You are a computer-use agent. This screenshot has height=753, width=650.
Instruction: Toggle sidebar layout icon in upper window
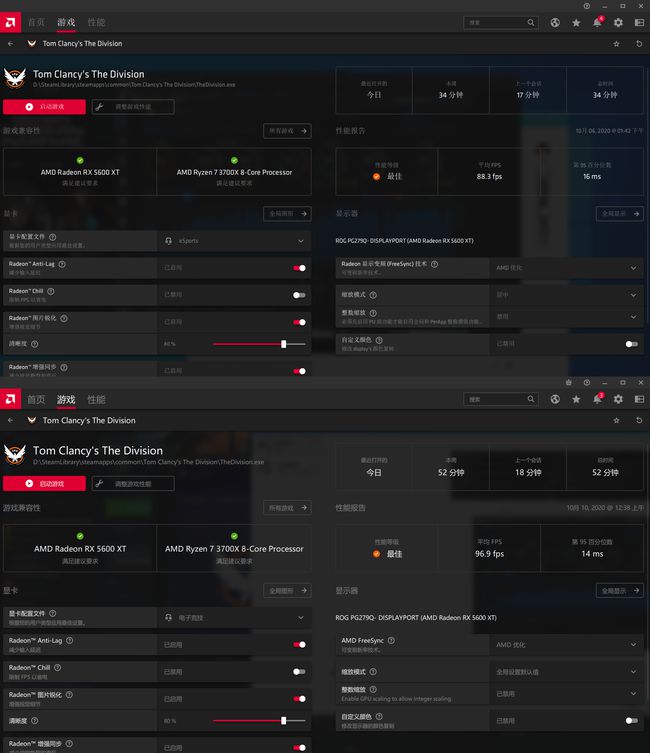coord(639,23)
